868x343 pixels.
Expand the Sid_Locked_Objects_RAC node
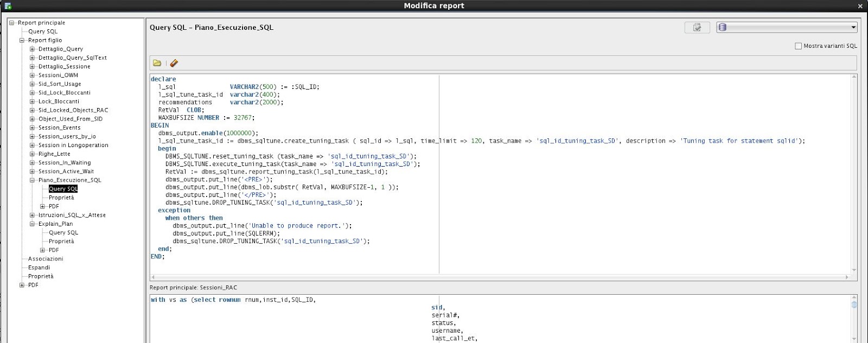click(32, 110)
